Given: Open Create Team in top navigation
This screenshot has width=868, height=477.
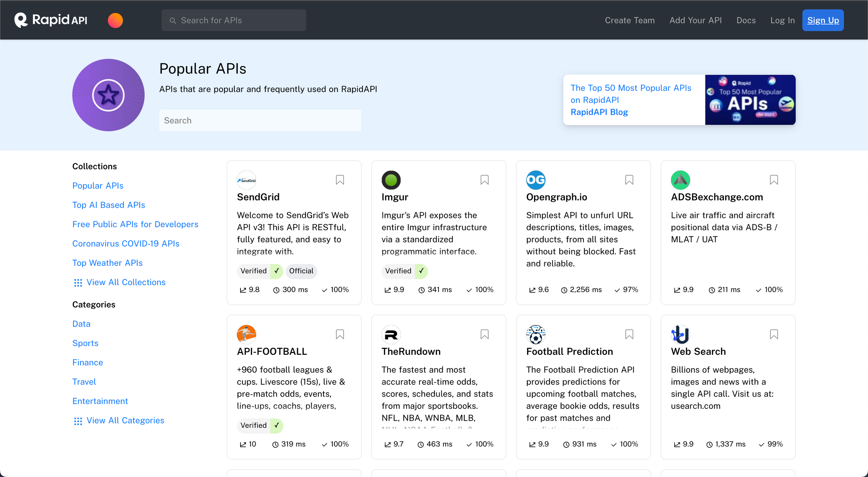Looking at the screenshot, I should pyautogui.click(x=630, y=20).
